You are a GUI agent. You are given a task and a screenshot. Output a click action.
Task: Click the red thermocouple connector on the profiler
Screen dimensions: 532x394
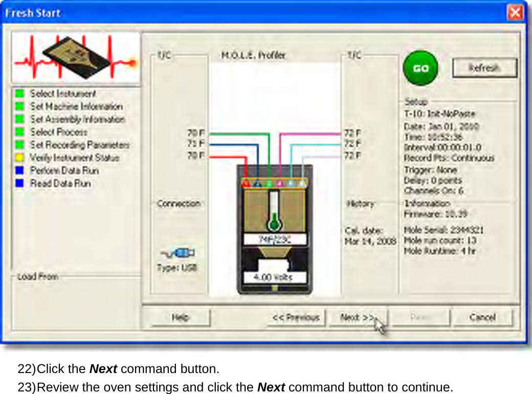(x=247, y=184)
